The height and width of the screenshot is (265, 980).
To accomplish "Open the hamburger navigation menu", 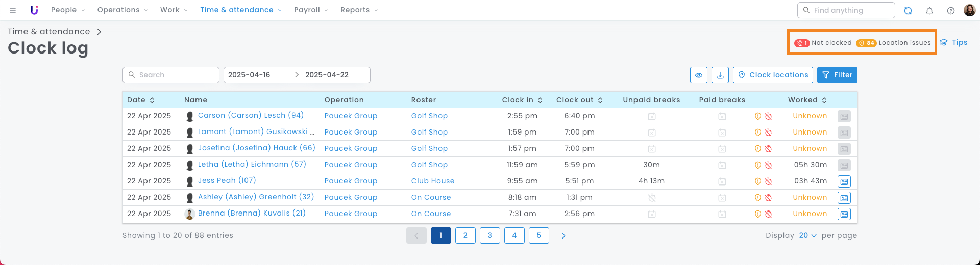I will (13, 10).
